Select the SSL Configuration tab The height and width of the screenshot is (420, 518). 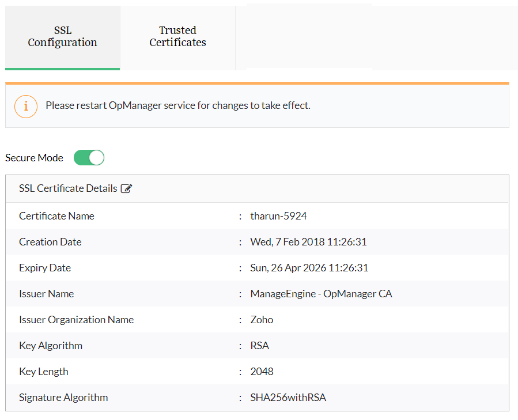(x=62, y=37)
